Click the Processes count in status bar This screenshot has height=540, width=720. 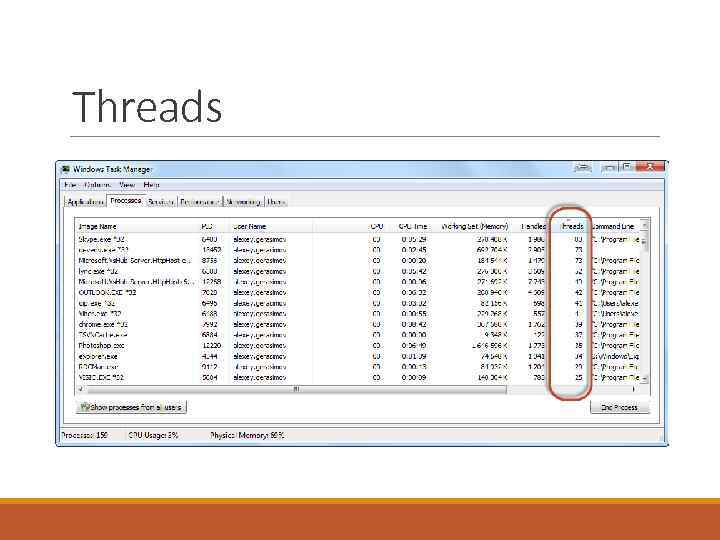(x=84, y=435)
